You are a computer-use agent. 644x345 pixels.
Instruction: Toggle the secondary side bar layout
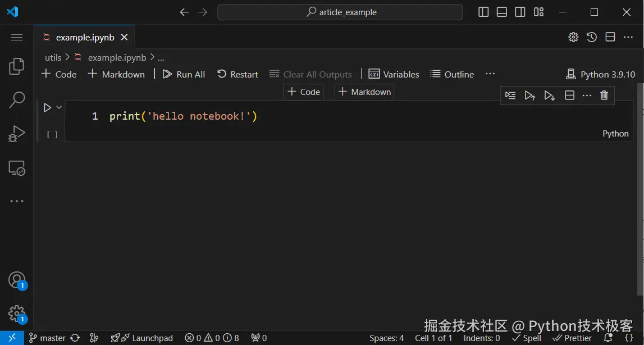pos(520,12)
